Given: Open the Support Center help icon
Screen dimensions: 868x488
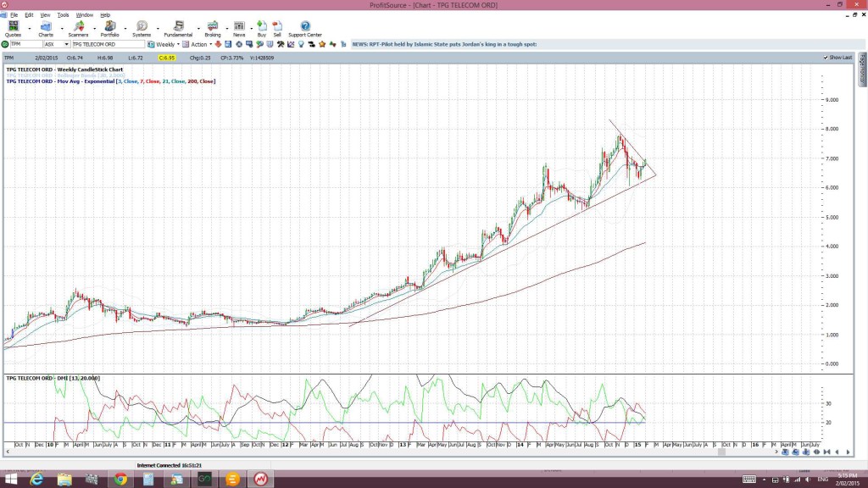Looking at the screenshot, I should pyautogui.click(x=305, y=26).
